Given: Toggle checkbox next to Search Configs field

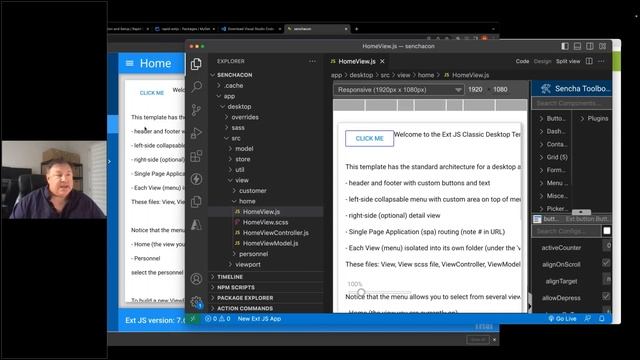Looking at the screenshot, I should click(x=607, y=231).
